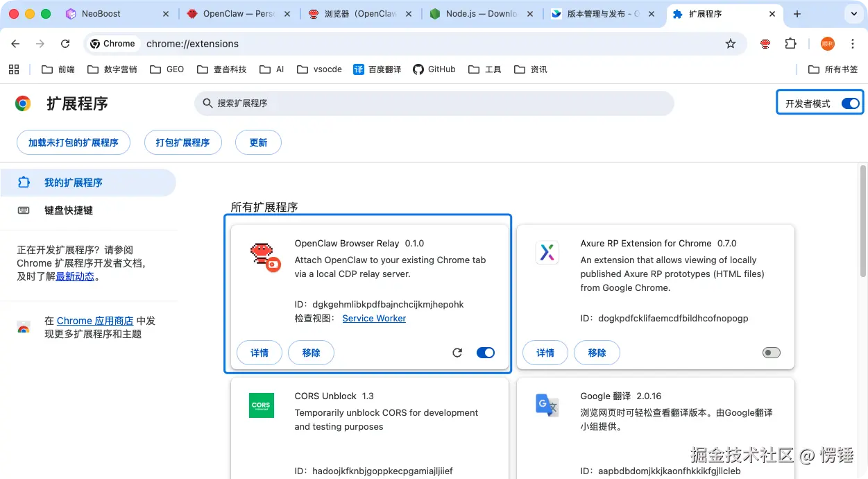
Task: Open 详情 for OpenClaw Browser Relay
Action: click(x=259, y=353)
